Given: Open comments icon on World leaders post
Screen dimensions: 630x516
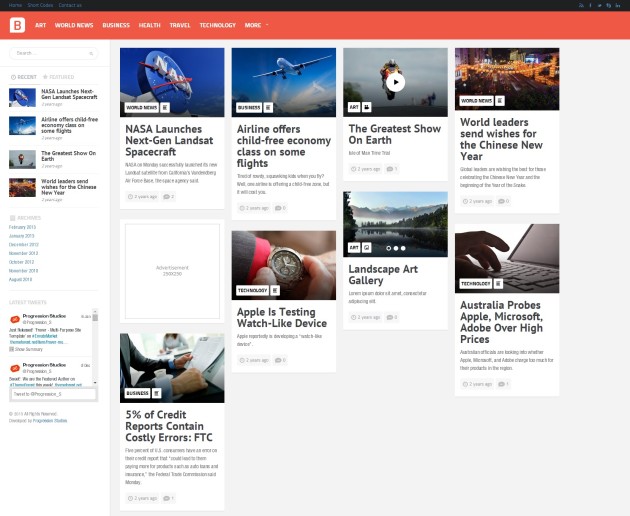Looking at the screenshot, I should pos(501,201).
